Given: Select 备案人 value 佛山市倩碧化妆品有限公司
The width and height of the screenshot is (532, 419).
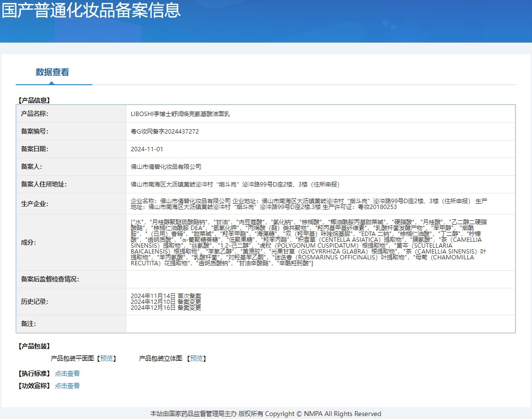Looking at the screenshot, I should 166,167.
